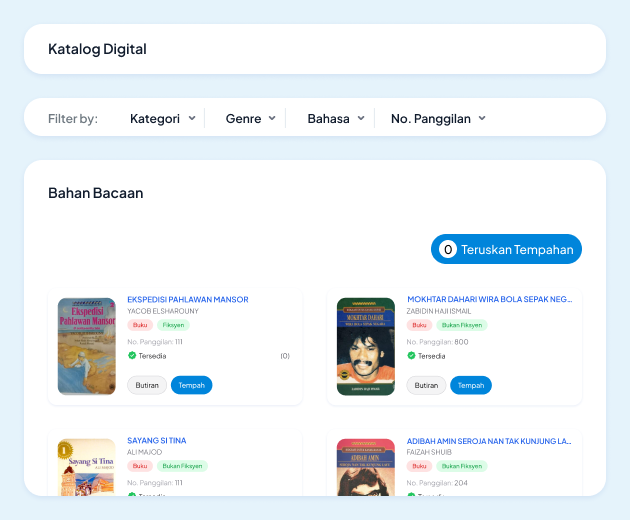Click author name ALI MAJOD
Viewport: 630px width, 520px height.
tap(144, 452)
